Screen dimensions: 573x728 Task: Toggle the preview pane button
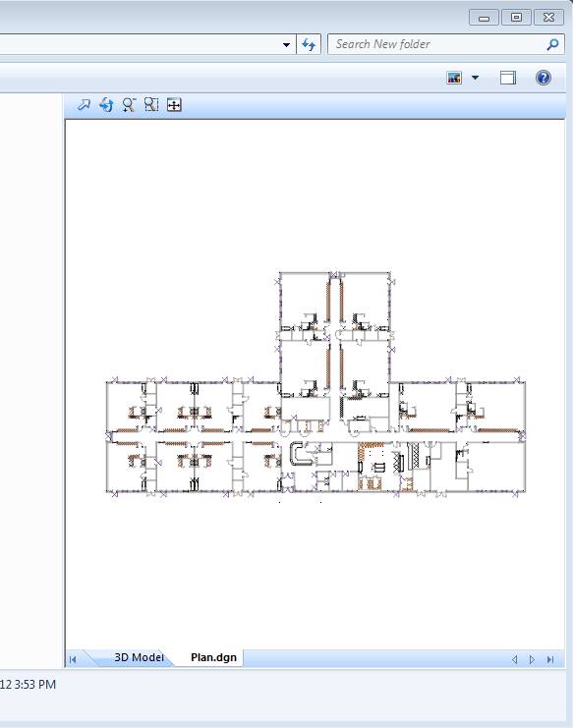pos(508,78)
